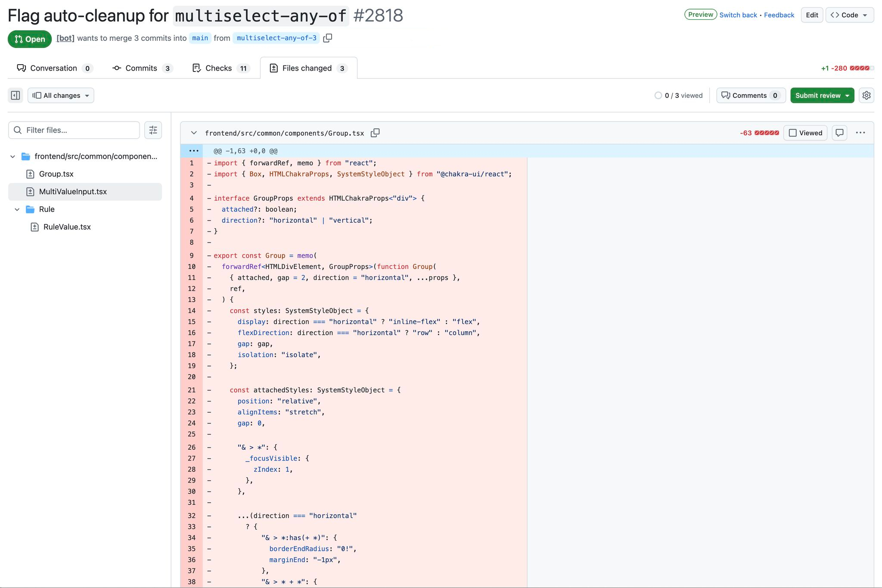Select RuleValue.tsx in the file tree

[67, 227]
